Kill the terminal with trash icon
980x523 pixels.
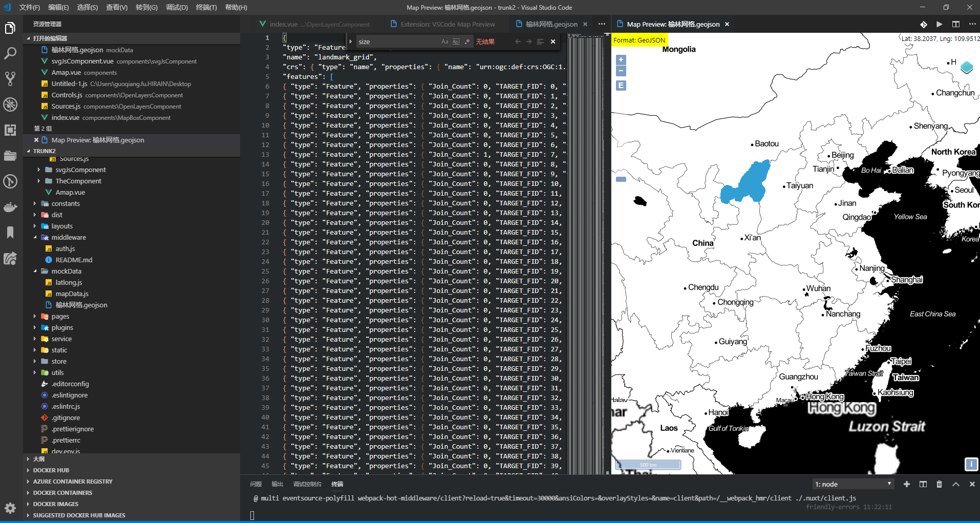click(939, 484)
